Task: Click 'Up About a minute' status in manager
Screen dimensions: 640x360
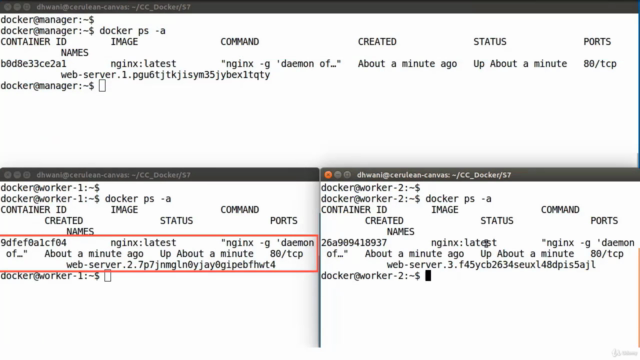Action: (520, 64)
